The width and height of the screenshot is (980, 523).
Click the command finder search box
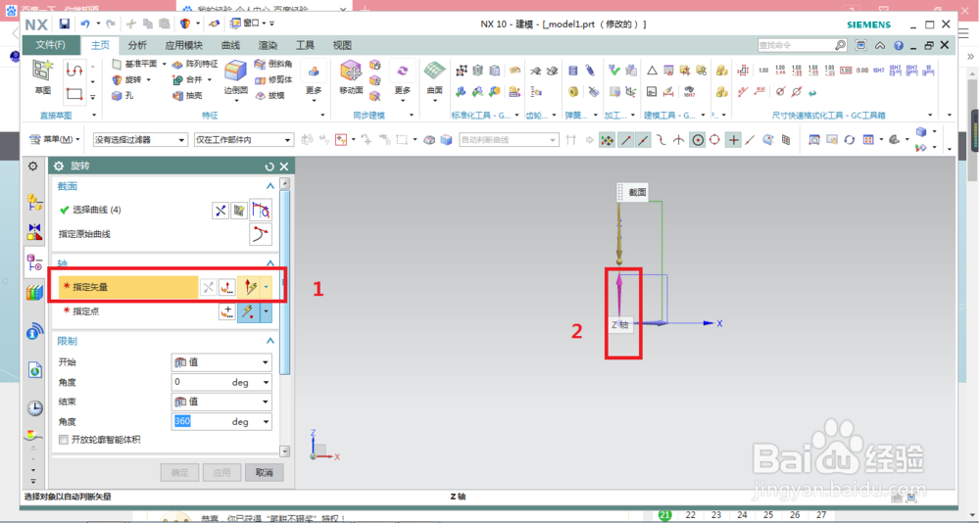(796, 46)
